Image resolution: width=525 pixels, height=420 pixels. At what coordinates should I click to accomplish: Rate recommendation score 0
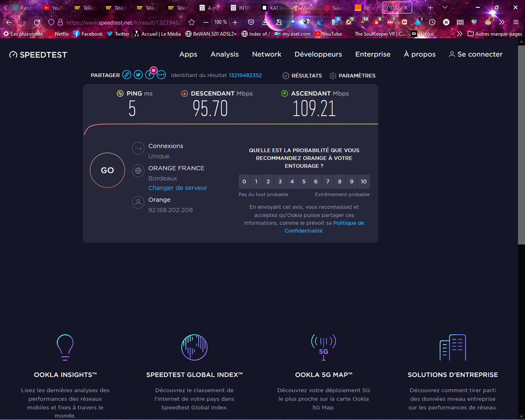[244, 181]
